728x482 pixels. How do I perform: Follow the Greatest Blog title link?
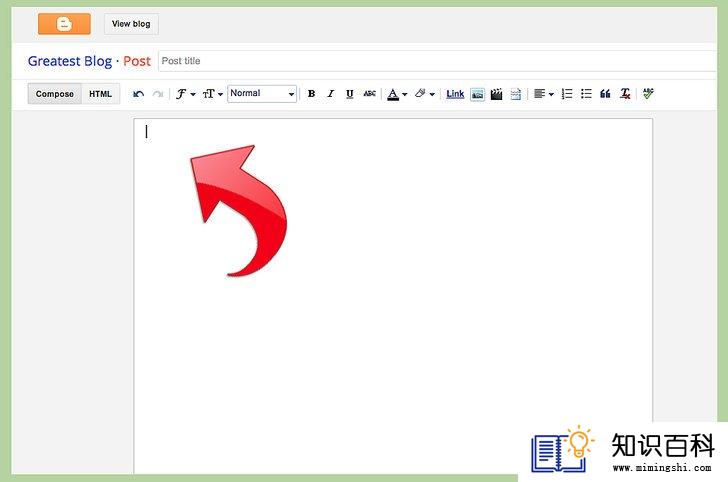click(x=70, y=61)
